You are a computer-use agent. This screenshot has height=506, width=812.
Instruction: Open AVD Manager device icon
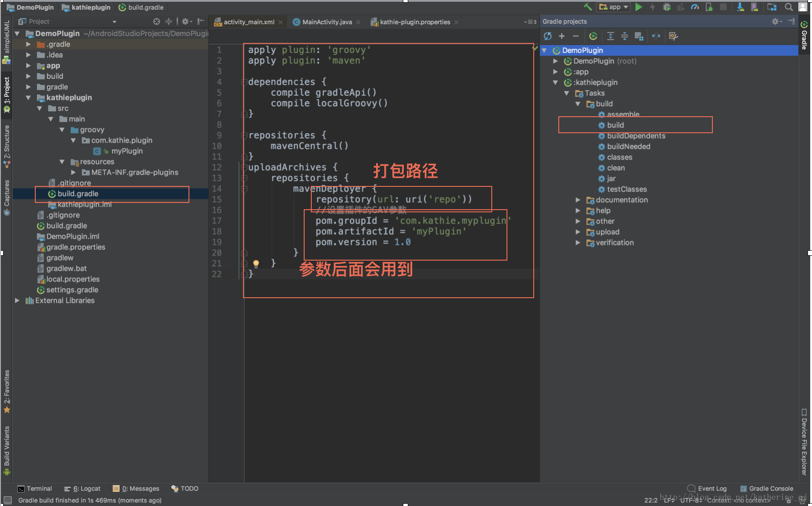(754, 7)
